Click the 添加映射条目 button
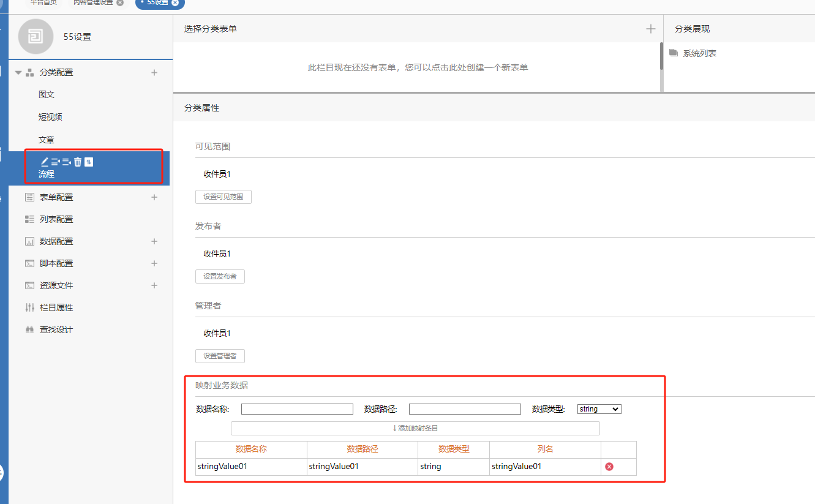 [415, 428]
